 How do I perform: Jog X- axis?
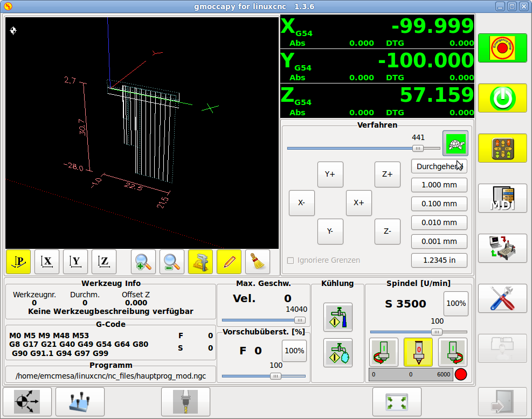pyautogui.click(x=302, y=202)
